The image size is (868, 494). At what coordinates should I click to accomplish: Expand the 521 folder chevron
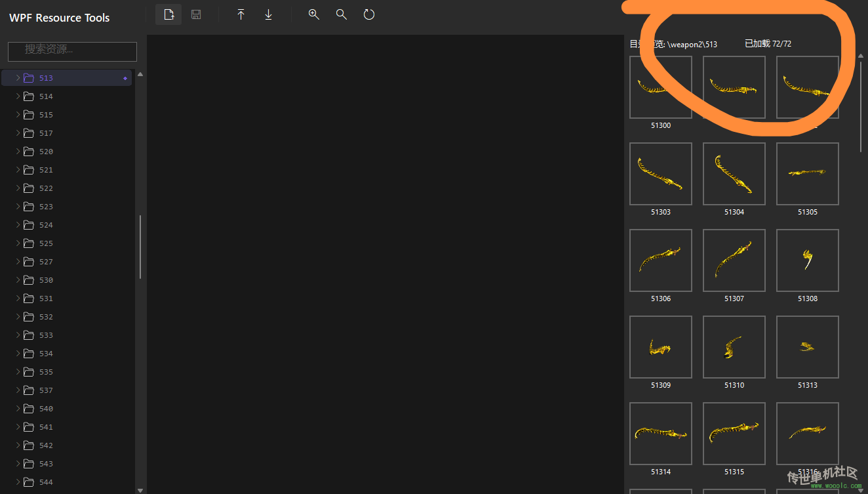[x=18, y=170]
